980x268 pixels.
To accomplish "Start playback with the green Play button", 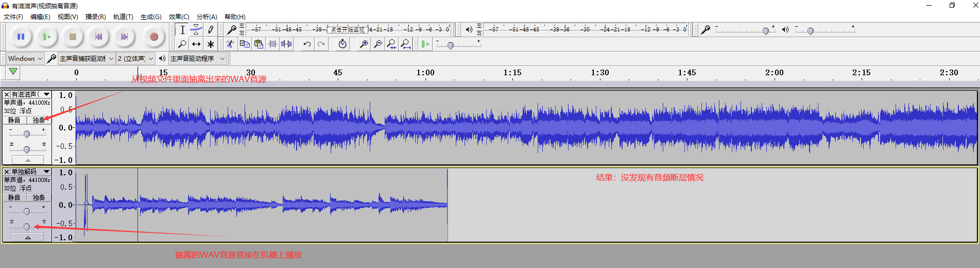I will (x=47, y=37).
